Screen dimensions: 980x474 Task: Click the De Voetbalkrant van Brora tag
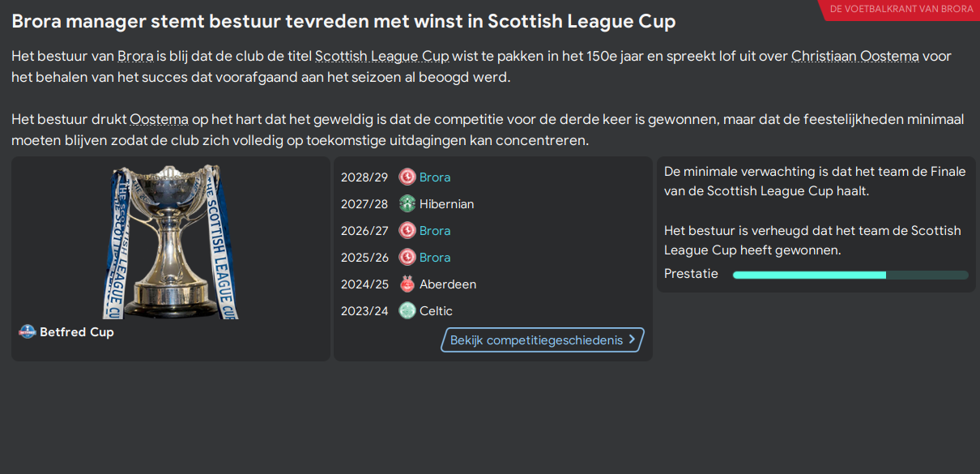[901, 9]
